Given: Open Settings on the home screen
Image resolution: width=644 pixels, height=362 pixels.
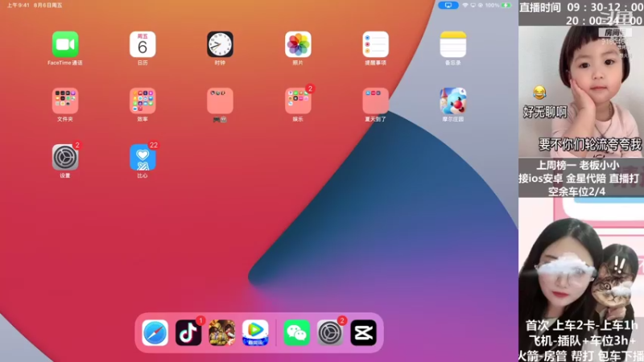Looking at the screenshot, I should (65, 157).
